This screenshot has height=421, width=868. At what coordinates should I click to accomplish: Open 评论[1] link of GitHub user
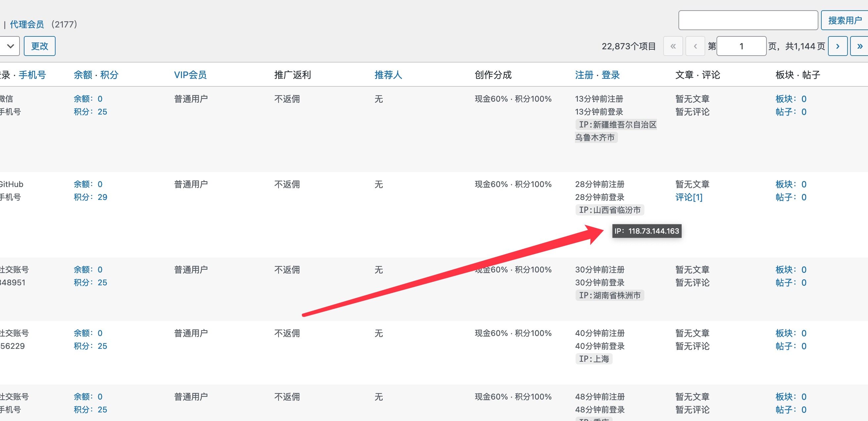point(689,197)
